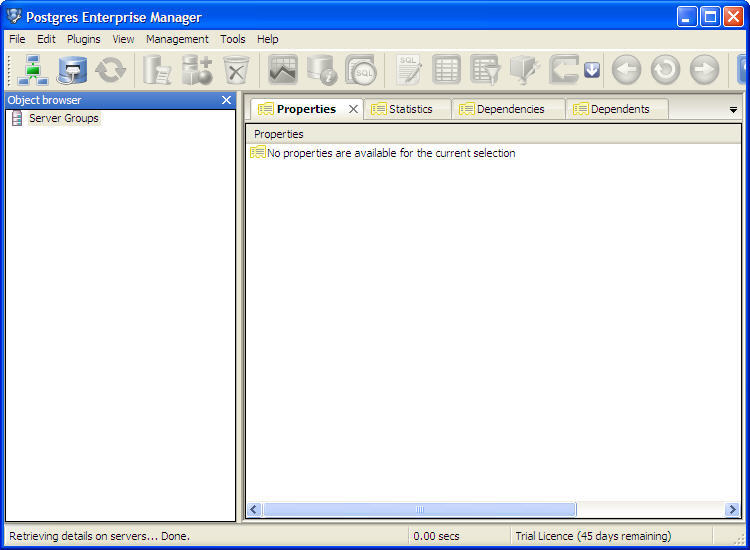Open the Tools menu
This screenshot has height=550, width=750.
233,39
